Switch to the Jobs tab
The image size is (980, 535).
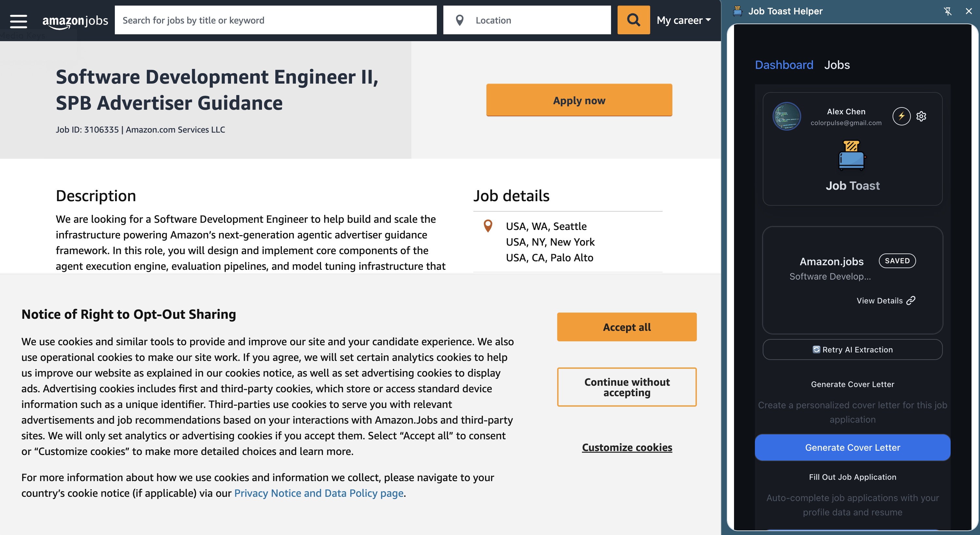tap(836, 65)
